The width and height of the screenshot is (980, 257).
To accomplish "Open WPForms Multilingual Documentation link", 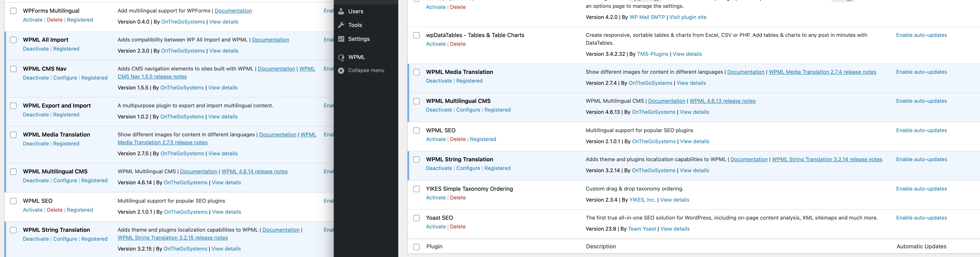I will pyautogui.click(x=233, y=11).
